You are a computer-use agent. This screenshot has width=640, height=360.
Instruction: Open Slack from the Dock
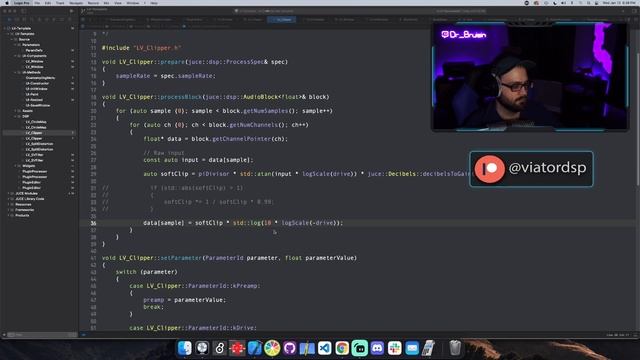click(x=395, y=348)
